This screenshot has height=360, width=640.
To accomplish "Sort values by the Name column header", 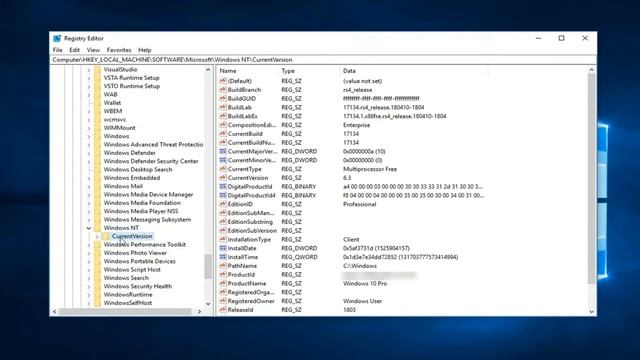I will pos(247,71).
